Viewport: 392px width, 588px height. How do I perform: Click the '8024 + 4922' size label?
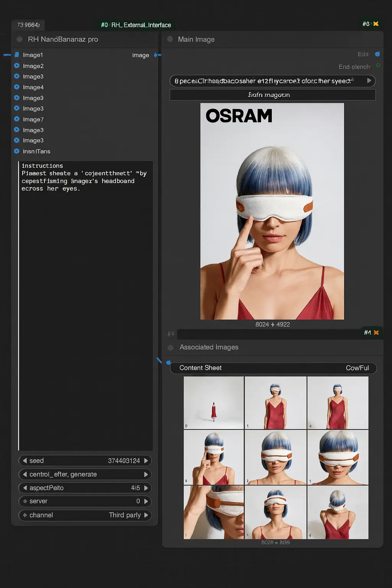click(x=273, y=324)
